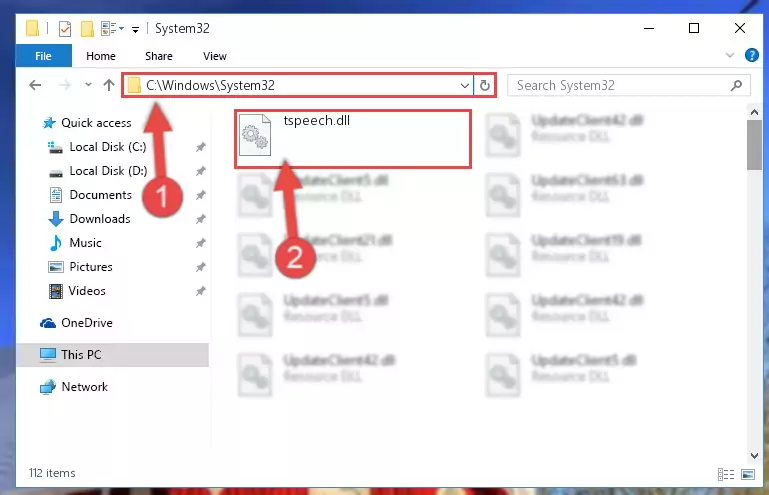Refresh the System32 folder view
The width and height of the screenshot is (769, 495).
[x=485, y=85]
